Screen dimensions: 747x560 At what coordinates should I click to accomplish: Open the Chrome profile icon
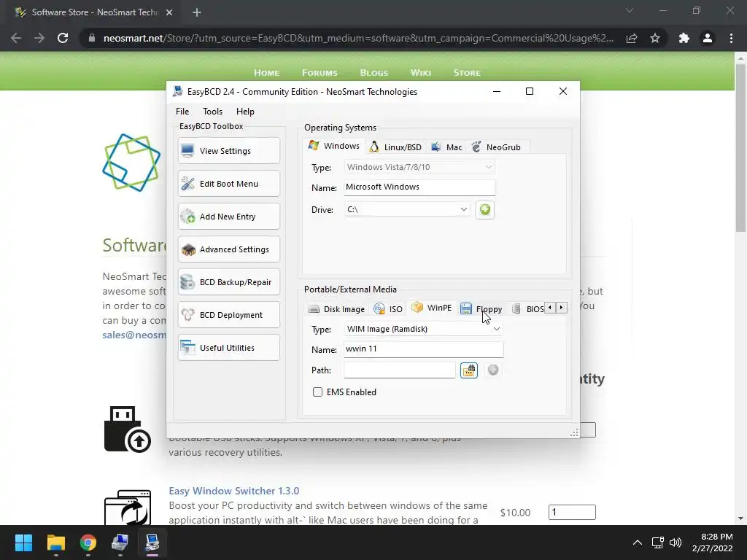[708, 38]
